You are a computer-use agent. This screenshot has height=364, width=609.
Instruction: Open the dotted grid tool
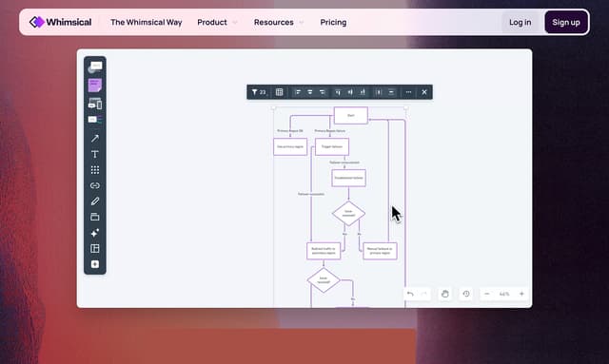click(x=95, y=170)
